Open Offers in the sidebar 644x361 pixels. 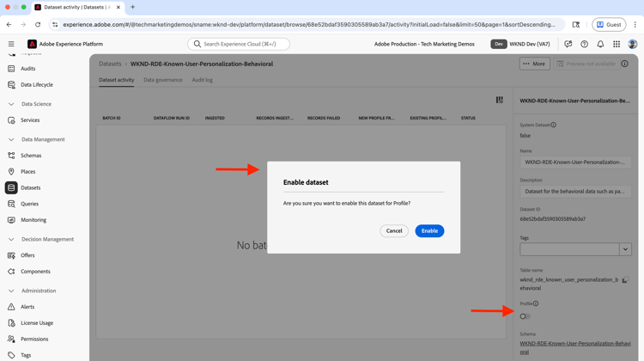[27, 255]
